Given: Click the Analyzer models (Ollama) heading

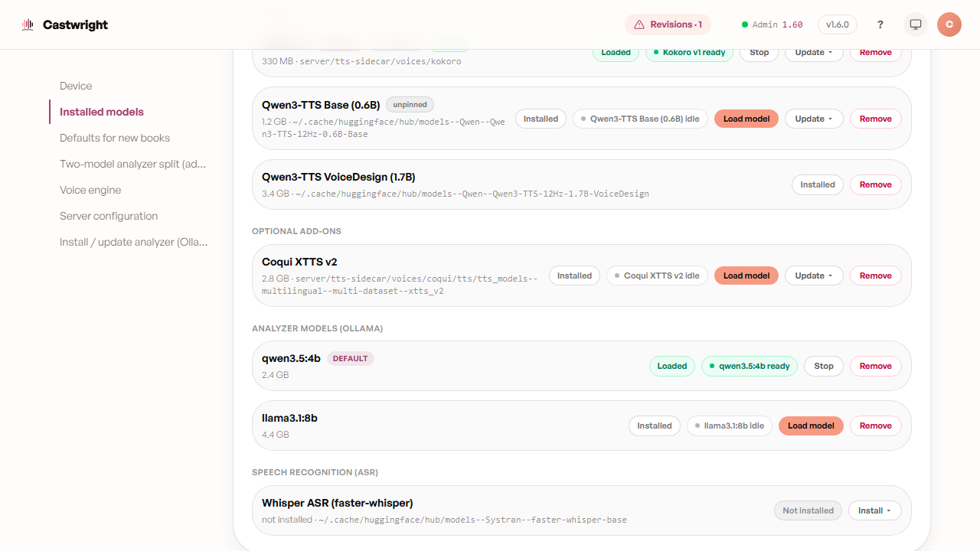Looking at the screenshot, I should coord(318,328).
